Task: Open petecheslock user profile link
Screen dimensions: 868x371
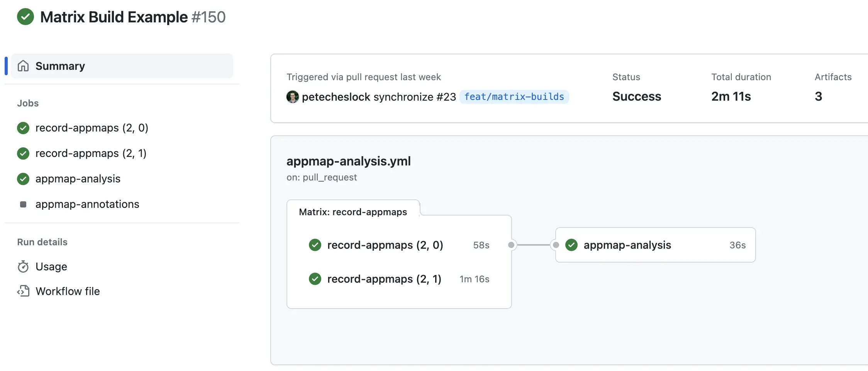Action: [336, 97]
